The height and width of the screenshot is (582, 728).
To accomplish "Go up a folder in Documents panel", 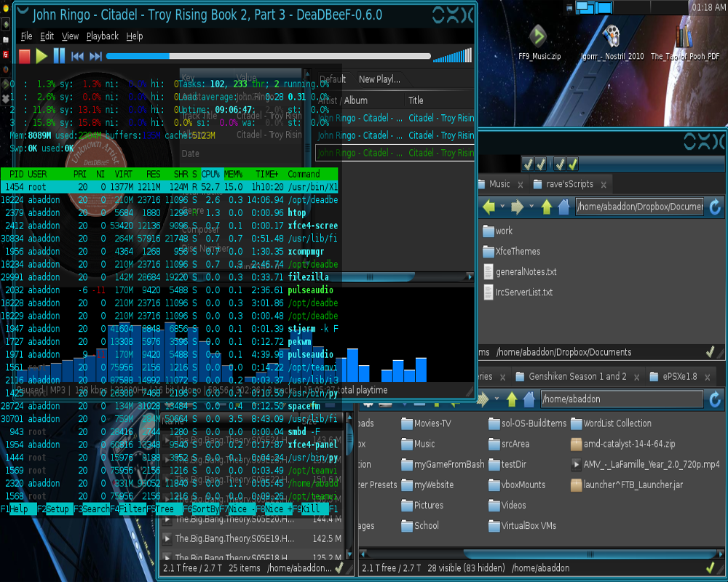I will (x=547, y=207).
